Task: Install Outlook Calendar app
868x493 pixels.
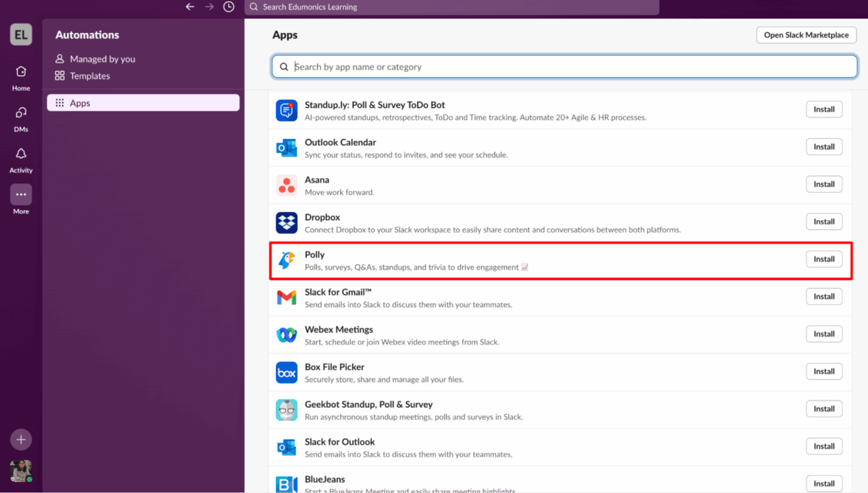Action: click(824, 147)
